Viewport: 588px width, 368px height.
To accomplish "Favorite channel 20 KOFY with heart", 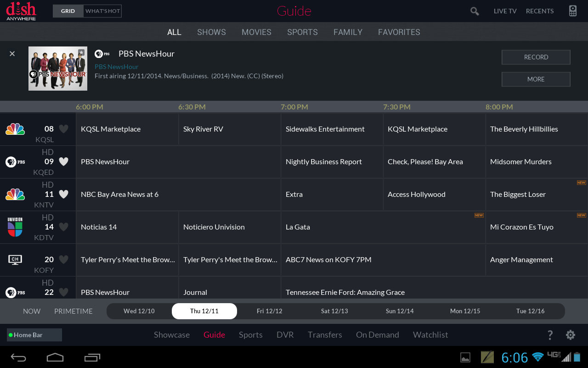I will click(64, 259).
